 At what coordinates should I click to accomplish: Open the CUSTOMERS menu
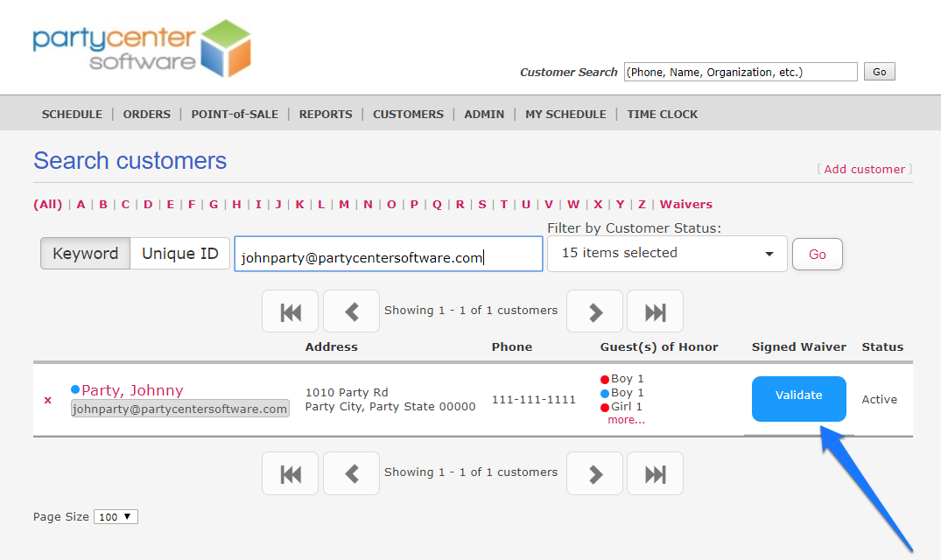[408, 114]
